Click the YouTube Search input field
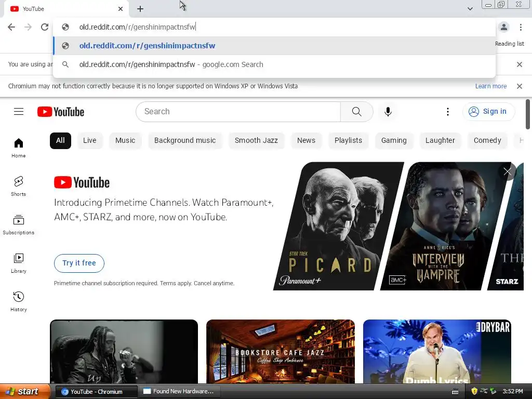Image resolution: width=532 pixels, height=399 pixels. 238,111
